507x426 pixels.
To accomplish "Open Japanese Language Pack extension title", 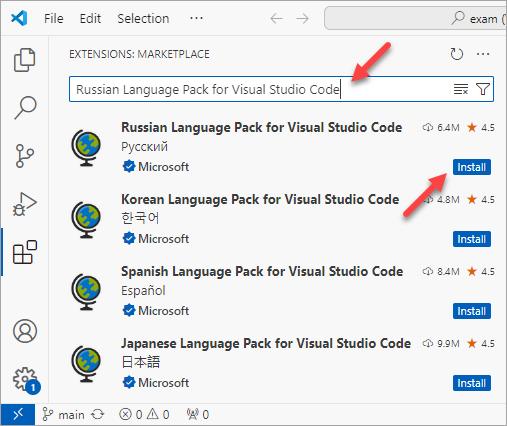I will 266,343.
